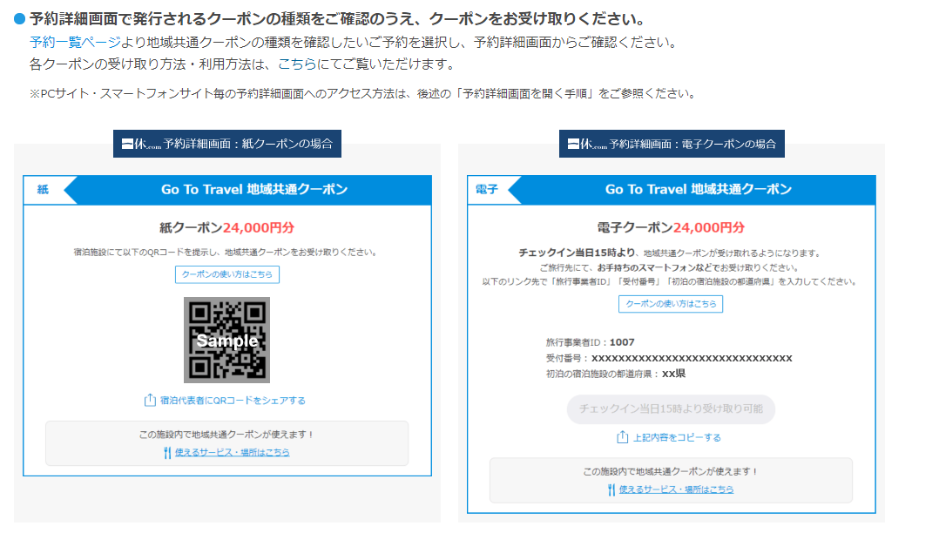This screenshot has height=560, width=939.
Task: Click the fork-knife icon in the paper coupon panel
Action: pos(167,453)
